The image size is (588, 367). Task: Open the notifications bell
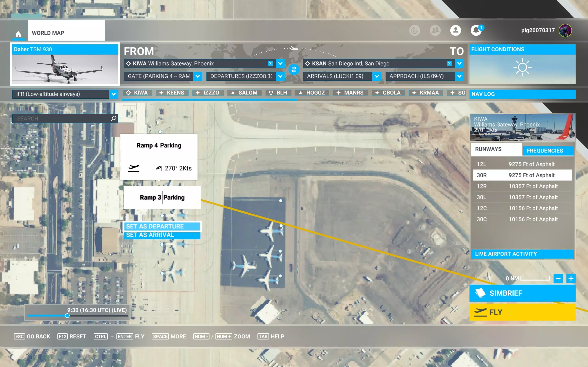click(x=476, y=31)
